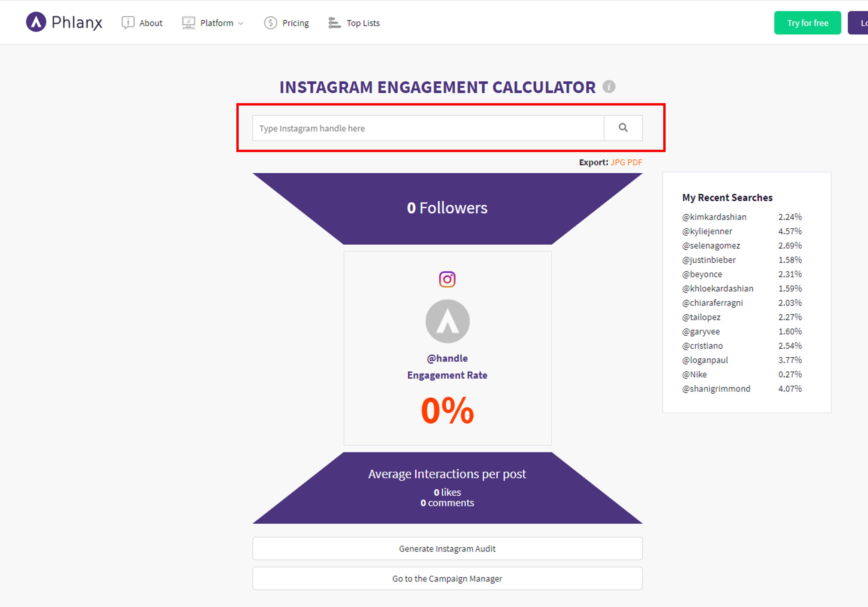Select @kyliejenner in recent searches

[x=707, y=231]
